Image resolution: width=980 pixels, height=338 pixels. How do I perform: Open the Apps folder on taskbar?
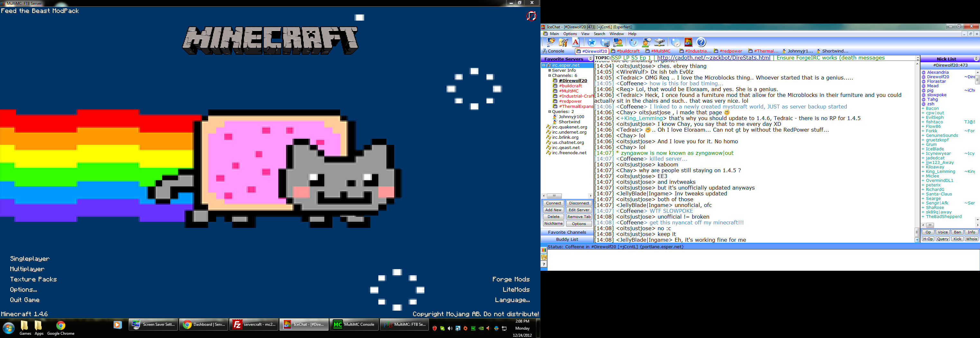(x=39, y=328)
